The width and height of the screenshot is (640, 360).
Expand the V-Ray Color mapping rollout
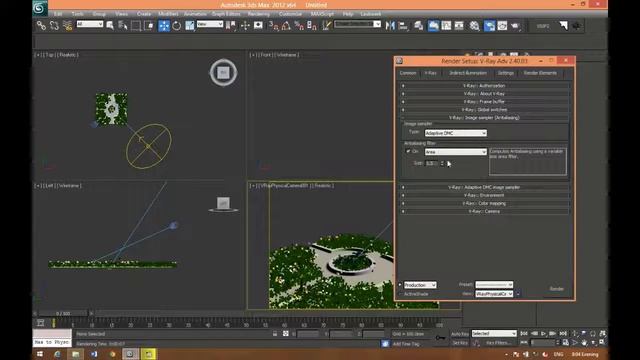coord(484,203)
